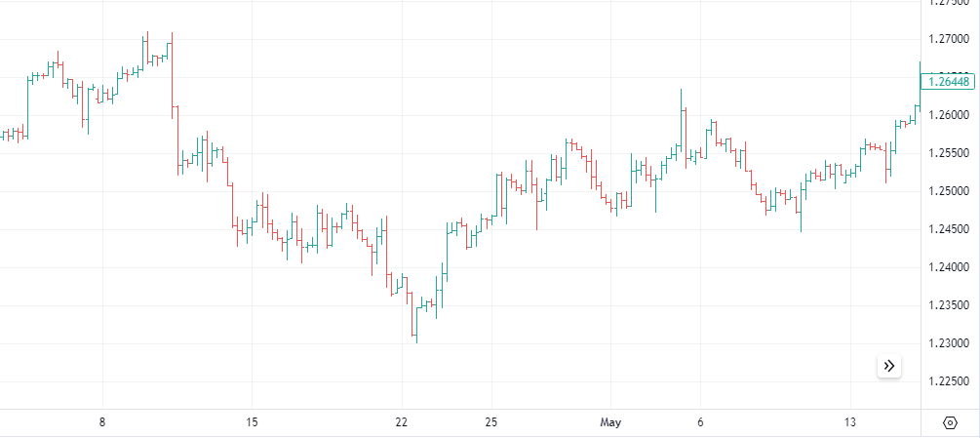Click date 8 on the time axis

coord(102,422)
